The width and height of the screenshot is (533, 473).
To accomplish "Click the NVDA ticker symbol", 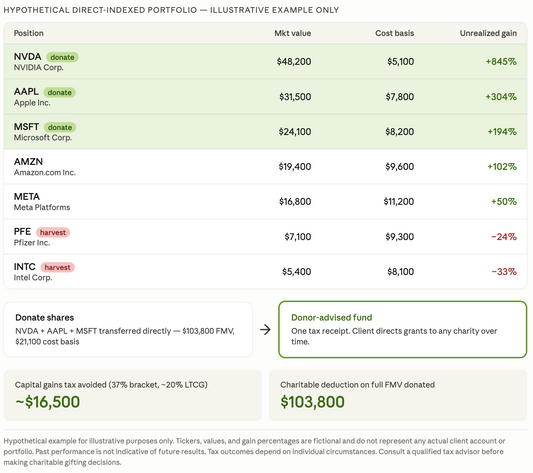I will pos(28,57).
